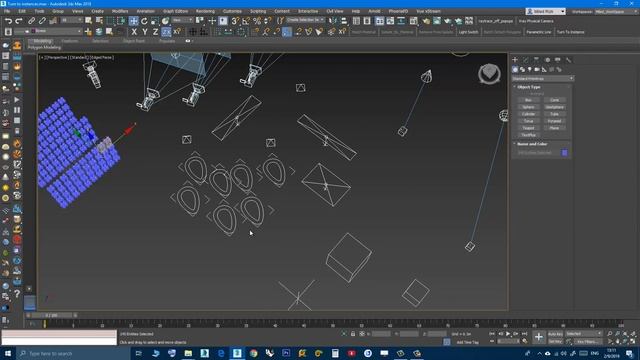Select Shapes category icon

point(522,69)
